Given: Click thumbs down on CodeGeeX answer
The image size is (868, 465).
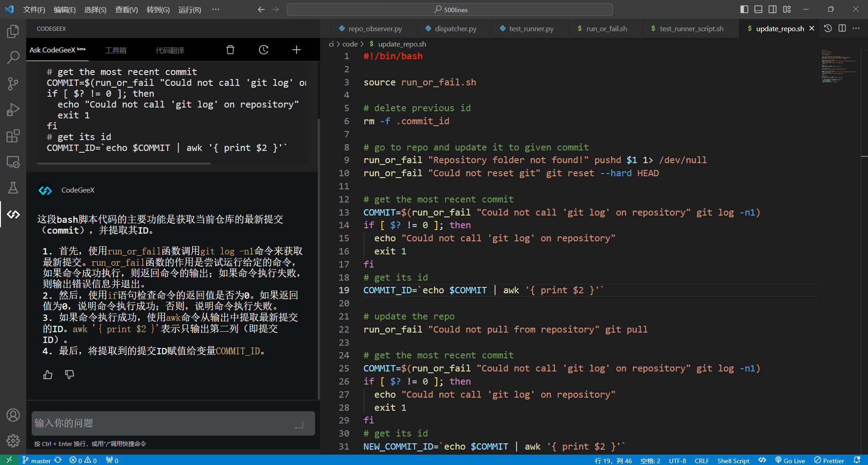Looking at the screenshot, I should (70, 375).
